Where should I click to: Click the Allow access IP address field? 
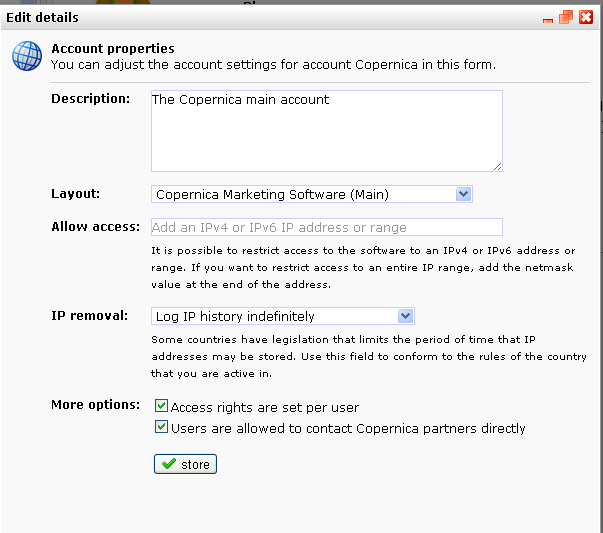tap(326, 227)
